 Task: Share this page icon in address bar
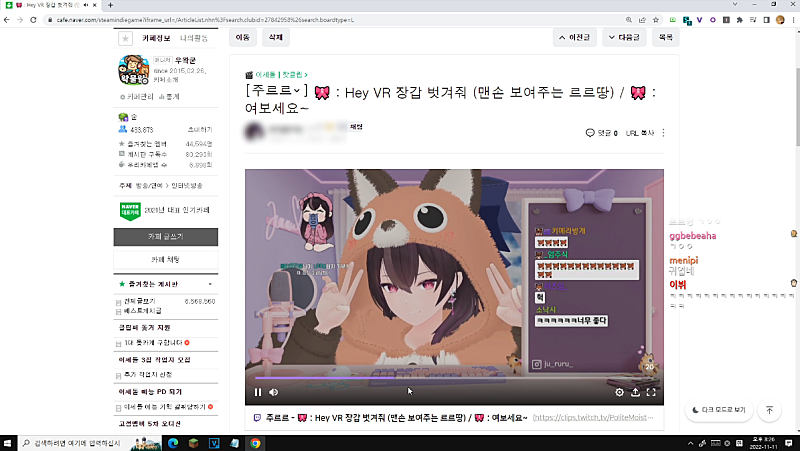tap(642, 20)
